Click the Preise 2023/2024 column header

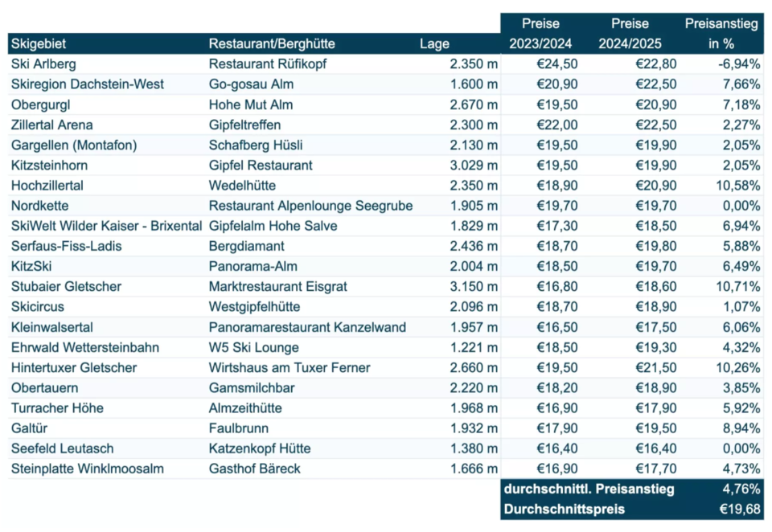pos(540,34)
